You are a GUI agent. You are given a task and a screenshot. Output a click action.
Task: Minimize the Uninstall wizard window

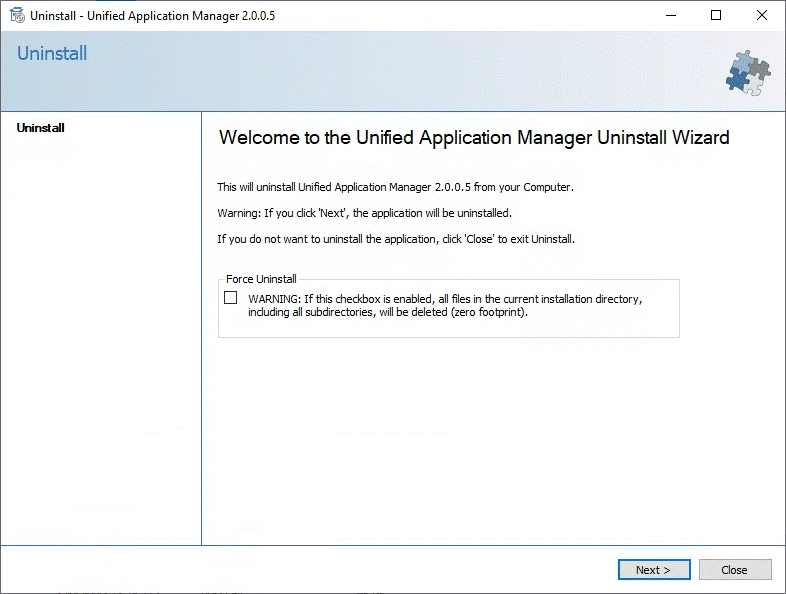tap(671, 16)
